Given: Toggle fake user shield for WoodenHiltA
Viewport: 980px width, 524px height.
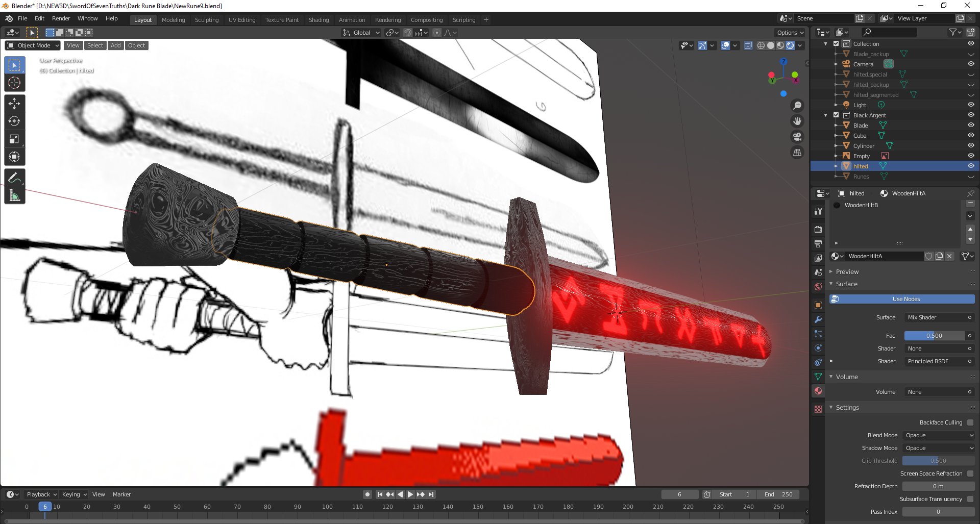Looking at the screenshot, I should click(x=929, y=256).
